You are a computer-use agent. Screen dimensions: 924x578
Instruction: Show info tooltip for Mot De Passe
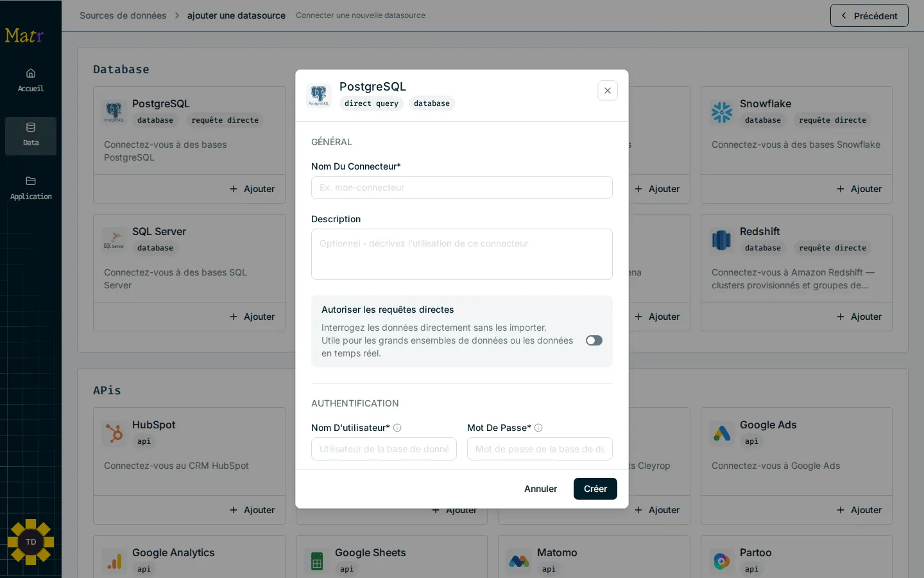[x=538, y=428]
